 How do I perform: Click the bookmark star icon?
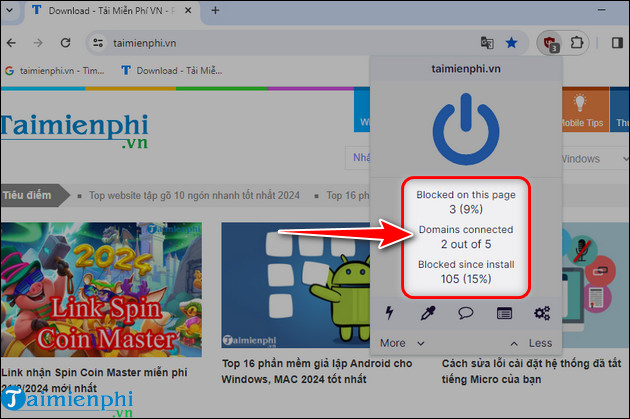(x=511, y=43)
